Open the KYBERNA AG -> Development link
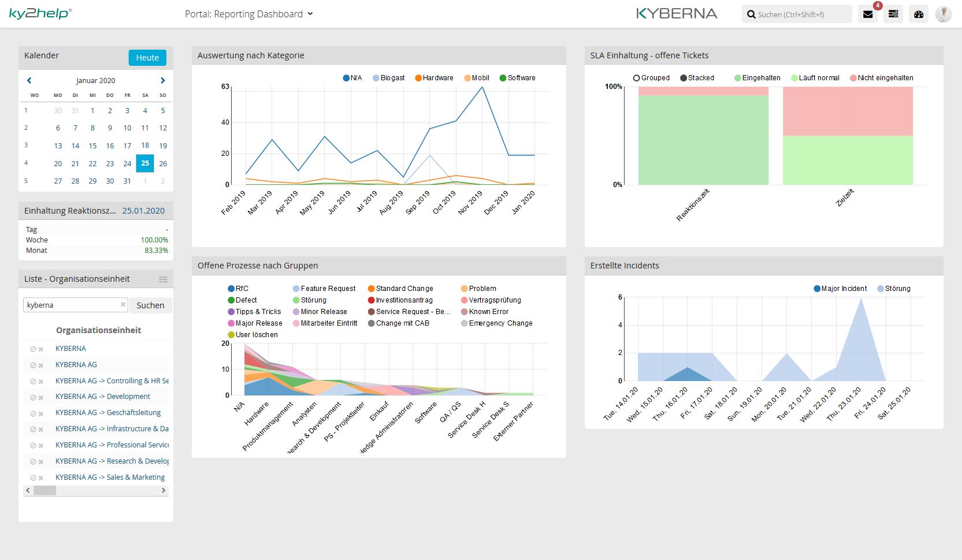This screenshot has width=962, height=560. (102, 396)
